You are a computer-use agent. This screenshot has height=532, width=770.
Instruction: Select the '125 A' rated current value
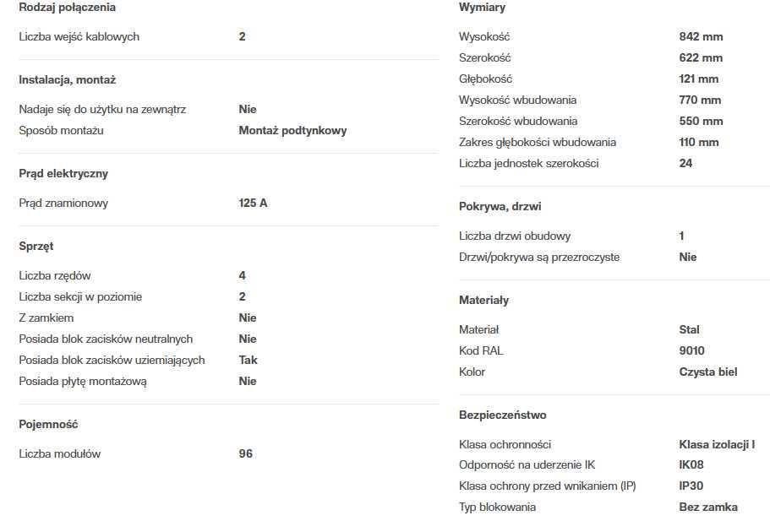(x=253, y=204)
